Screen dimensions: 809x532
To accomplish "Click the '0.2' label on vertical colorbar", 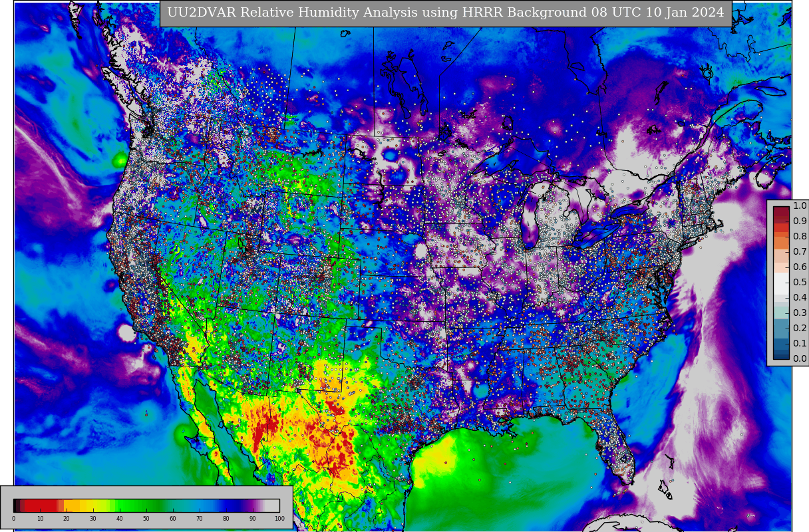I will click(799, 328).
